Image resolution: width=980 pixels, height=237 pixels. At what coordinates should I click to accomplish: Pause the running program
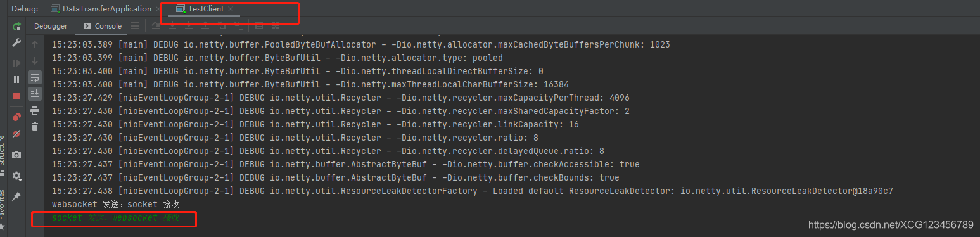click(16, 79)
